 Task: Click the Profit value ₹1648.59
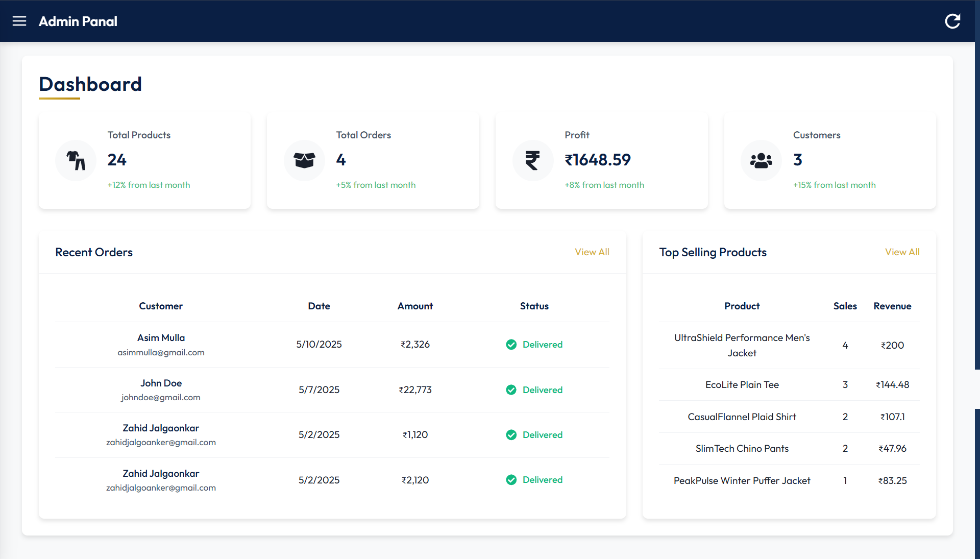598,160
